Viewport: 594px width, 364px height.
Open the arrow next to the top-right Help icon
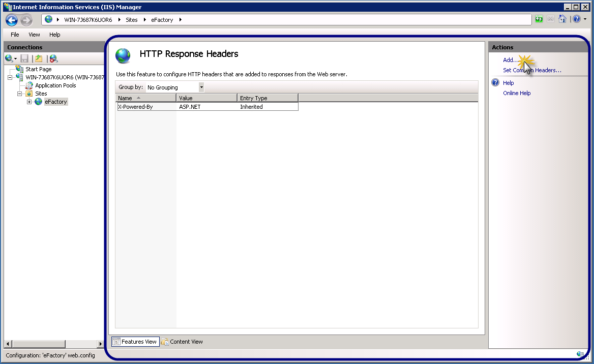(585, 19)
